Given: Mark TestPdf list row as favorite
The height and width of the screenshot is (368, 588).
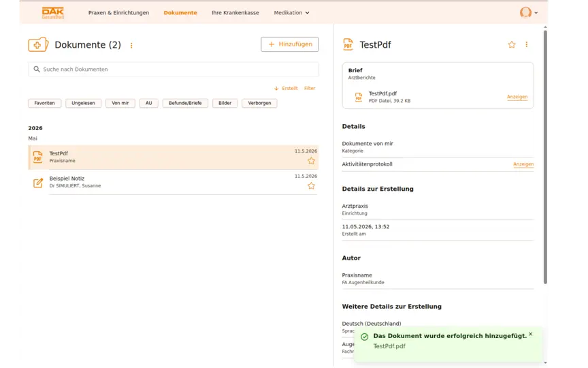Looking at the screenshot, I should [311, 161].
